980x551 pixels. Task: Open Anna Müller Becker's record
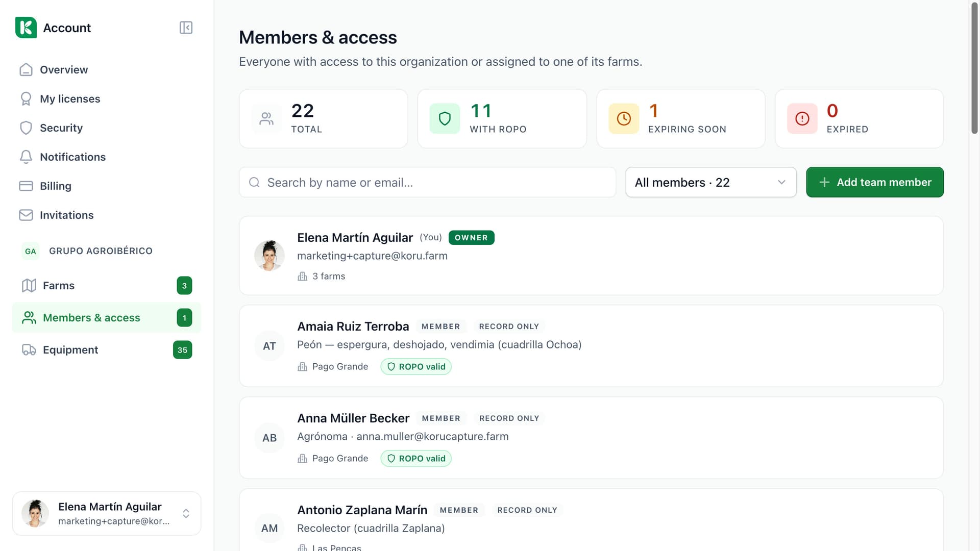(591, 438)
